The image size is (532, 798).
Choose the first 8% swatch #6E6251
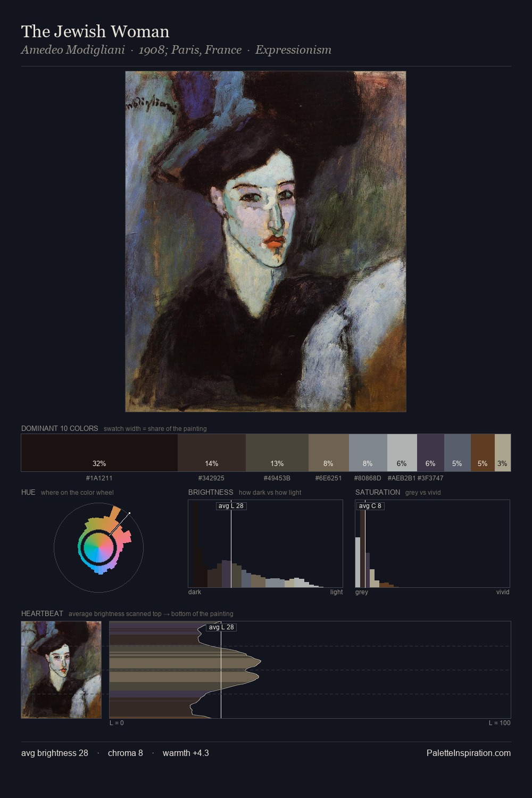[329, 453]
